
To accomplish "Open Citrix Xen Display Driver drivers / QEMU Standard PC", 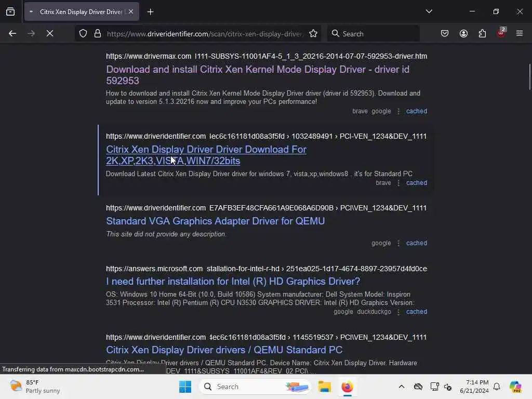I will 224,350.
